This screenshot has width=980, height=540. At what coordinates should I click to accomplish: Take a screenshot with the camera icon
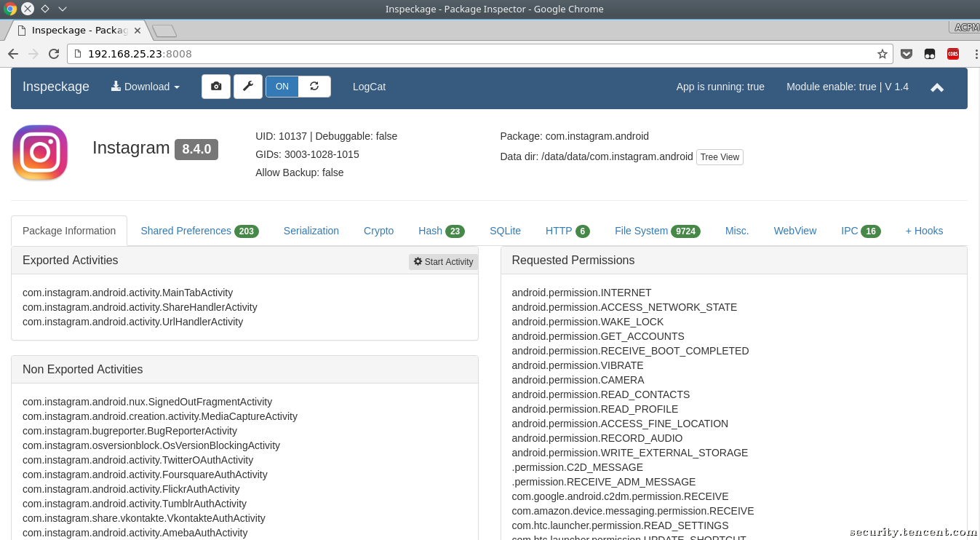[x=216, y=87]
